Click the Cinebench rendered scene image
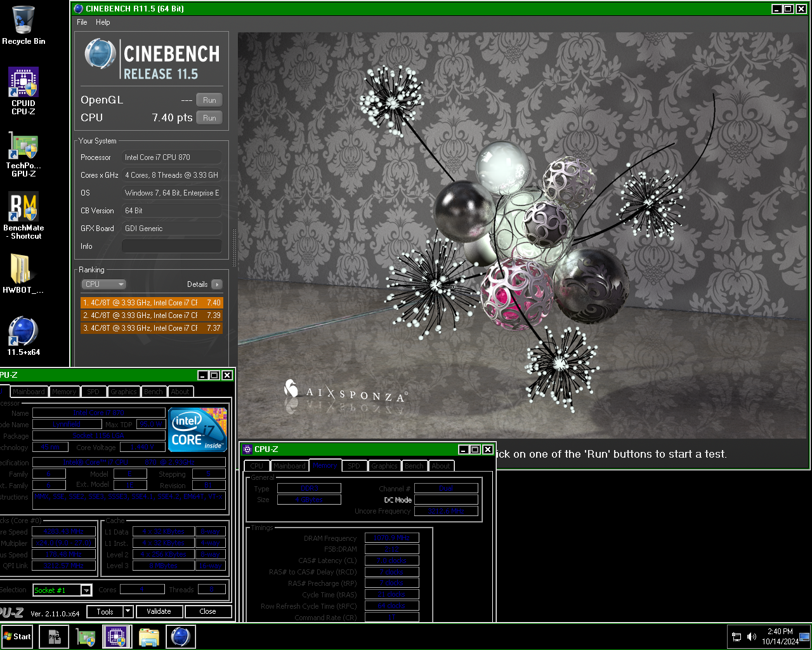This screenshot has height=650, width=812. click(x=522, y=235)
